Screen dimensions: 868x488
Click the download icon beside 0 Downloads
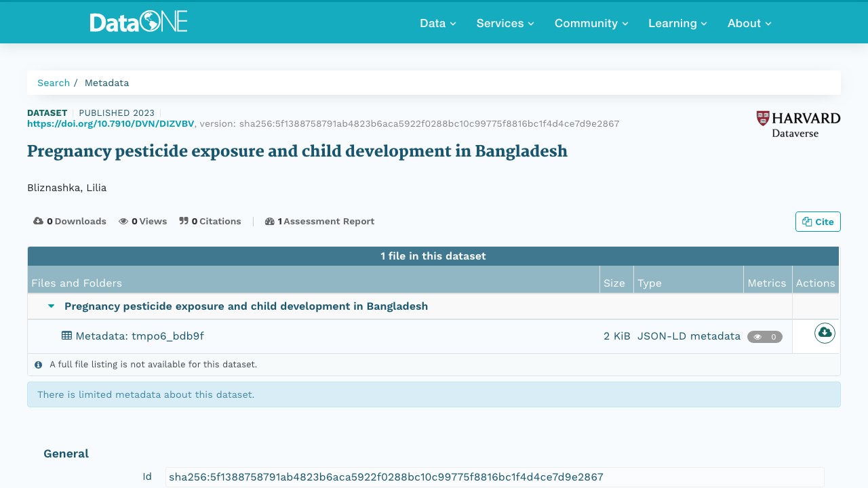pyautogui.click(x=39, y=221)
